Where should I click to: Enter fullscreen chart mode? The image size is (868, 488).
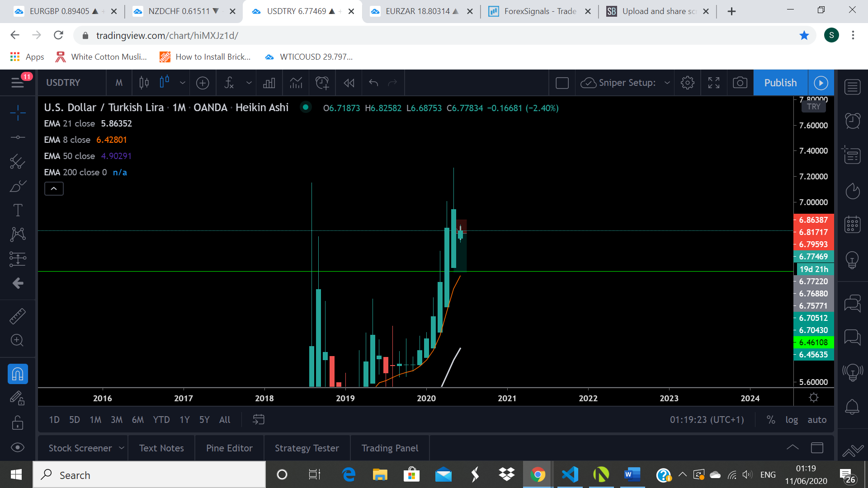(714, 83)
